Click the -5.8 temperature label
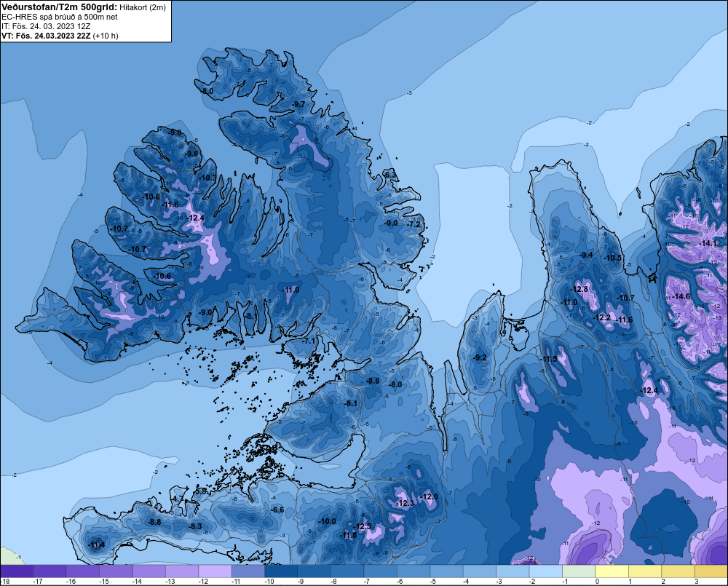 (199, 491)
